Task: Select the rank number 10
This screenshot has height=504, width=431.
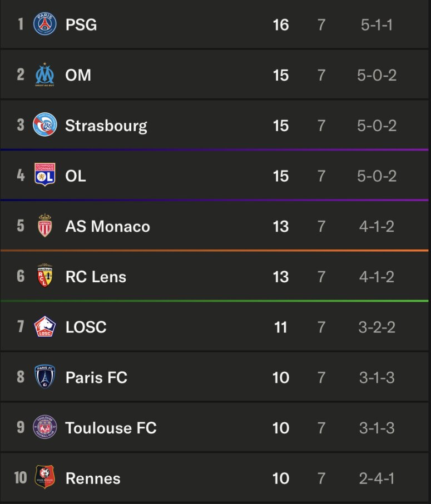Action: (x=21, y=478)
